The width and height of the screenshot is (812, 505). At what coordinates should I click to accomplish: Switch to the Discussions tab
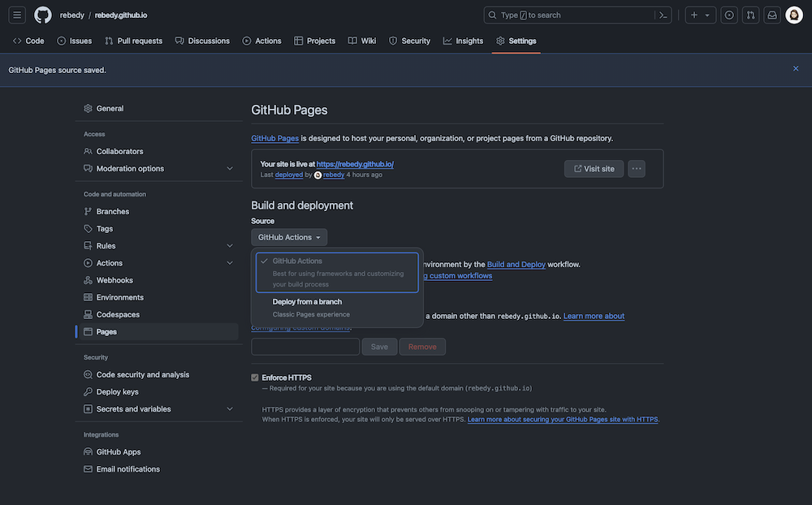tap(202, 41)
